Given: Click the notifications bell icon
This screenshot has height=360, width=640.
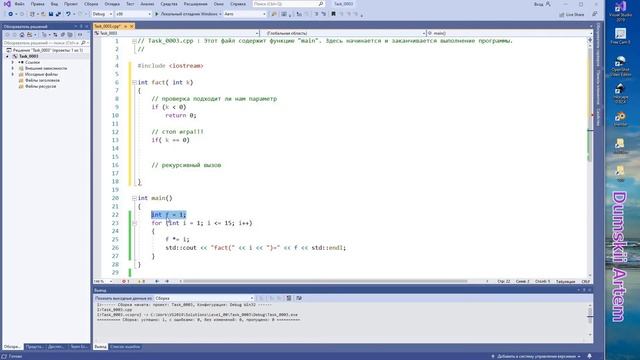Looking at the screenshot, I should tap(589, 356).
